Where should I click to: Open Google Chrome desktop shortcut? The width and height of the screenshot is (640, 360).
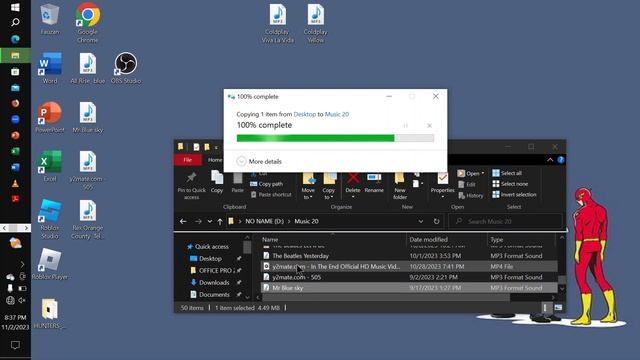[x=87, y=22]
